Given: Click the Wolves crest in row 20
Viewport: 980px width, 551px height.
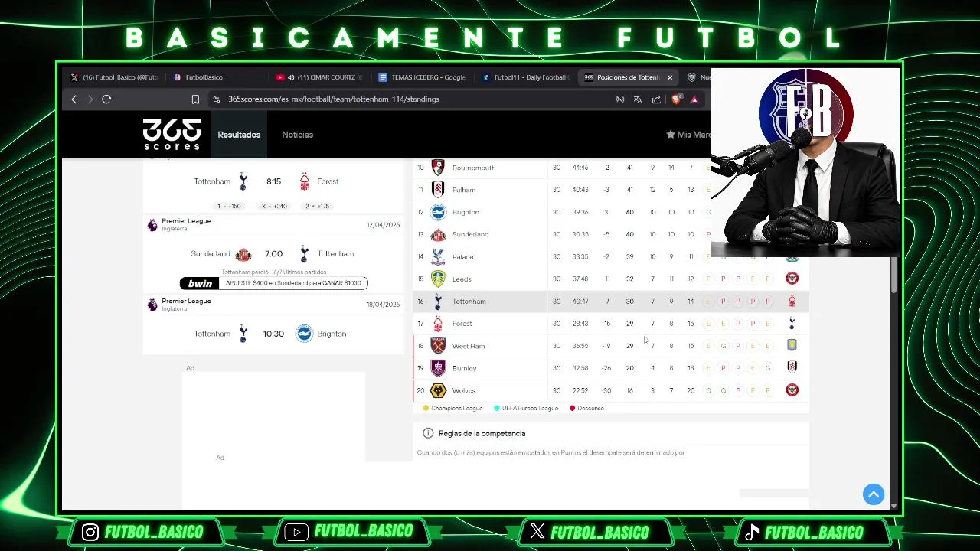Looking at the screenshot, I should tap(438, 390).
